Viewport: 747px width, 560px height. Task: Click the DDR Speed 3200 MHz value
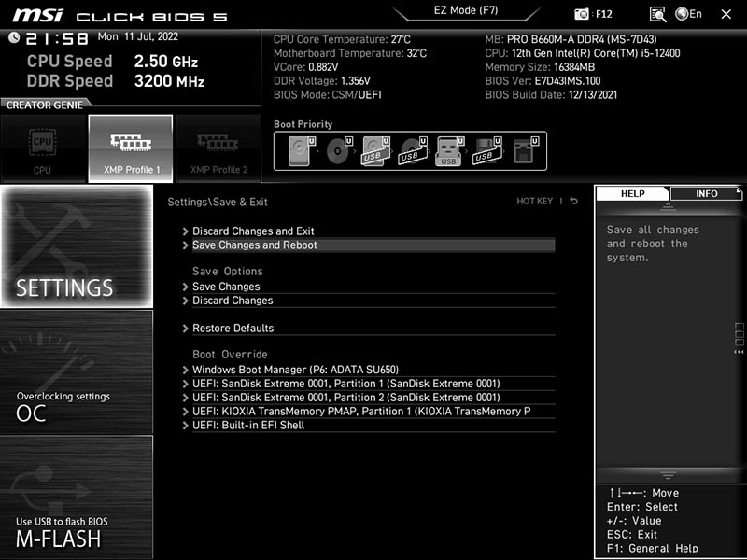point(169,81)
